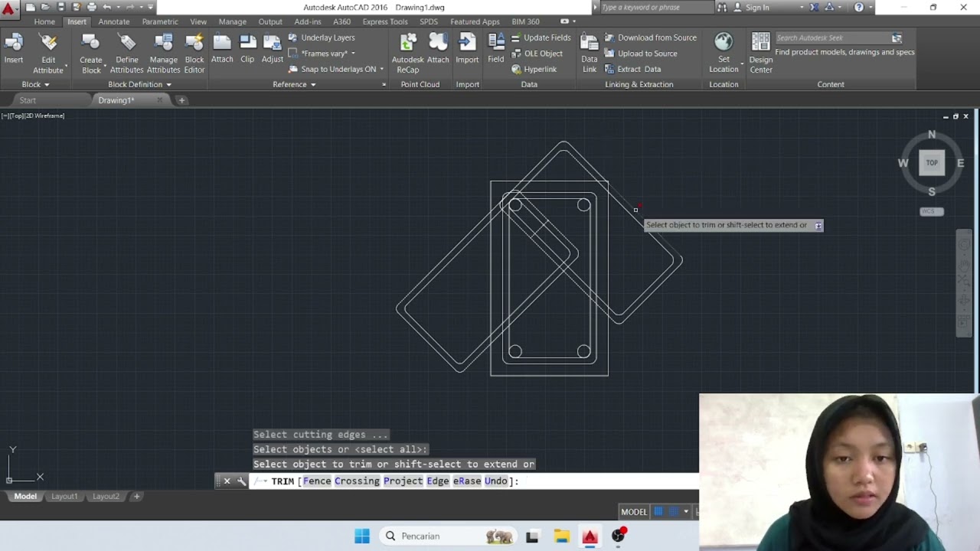Choose the eRase option in command line

pyautogui.click(x=467, y=481)
